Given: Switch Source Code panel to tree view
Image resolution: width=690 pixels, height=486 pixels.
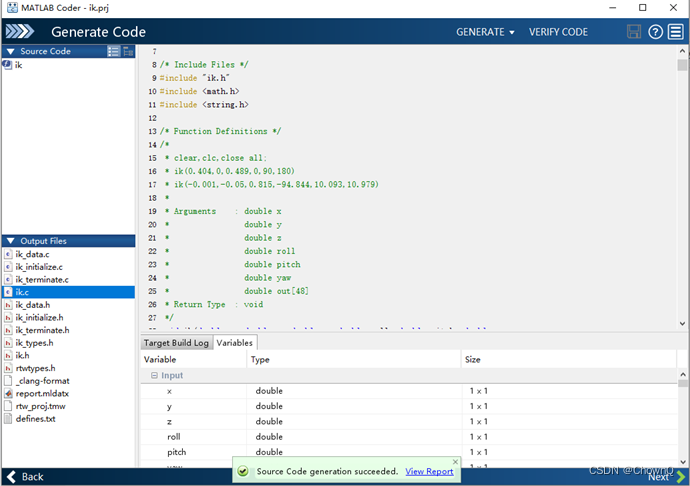Looking at the screenshot, I should [128, 51].
